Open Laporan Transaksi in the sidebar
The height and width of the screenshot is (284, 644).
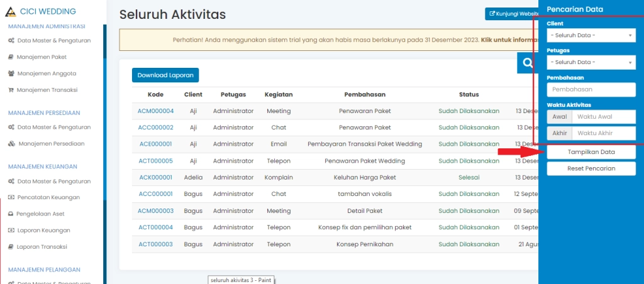click(x=42, y=246)
